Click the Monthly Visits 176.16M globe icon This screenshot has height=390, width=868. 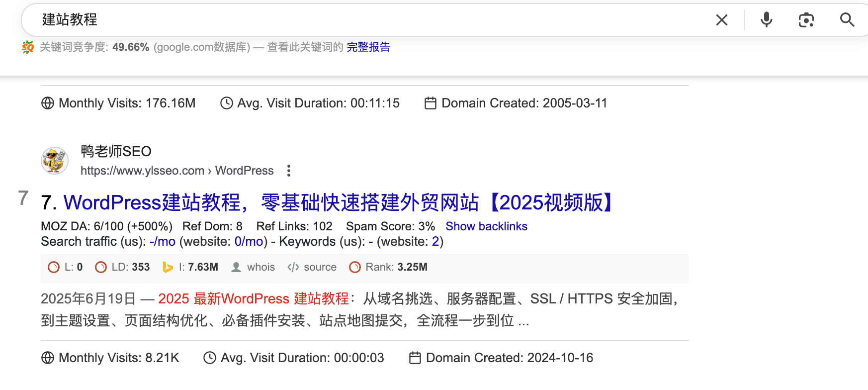[48, 103]
